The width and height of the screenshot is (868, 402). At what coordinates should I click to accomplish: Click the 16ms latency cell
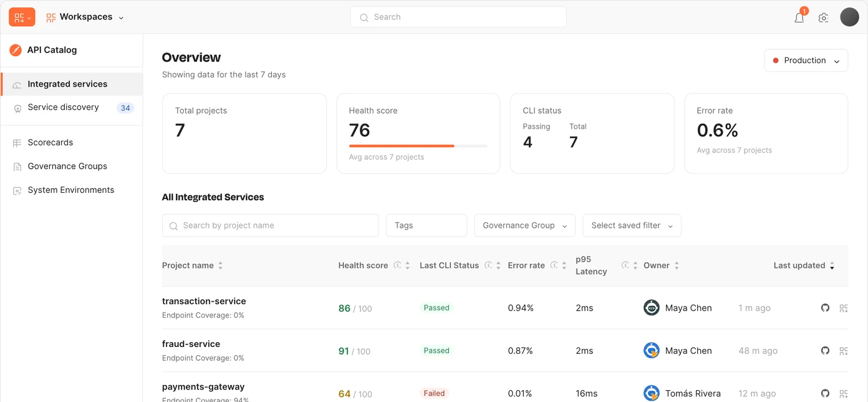tap(587, 394)
